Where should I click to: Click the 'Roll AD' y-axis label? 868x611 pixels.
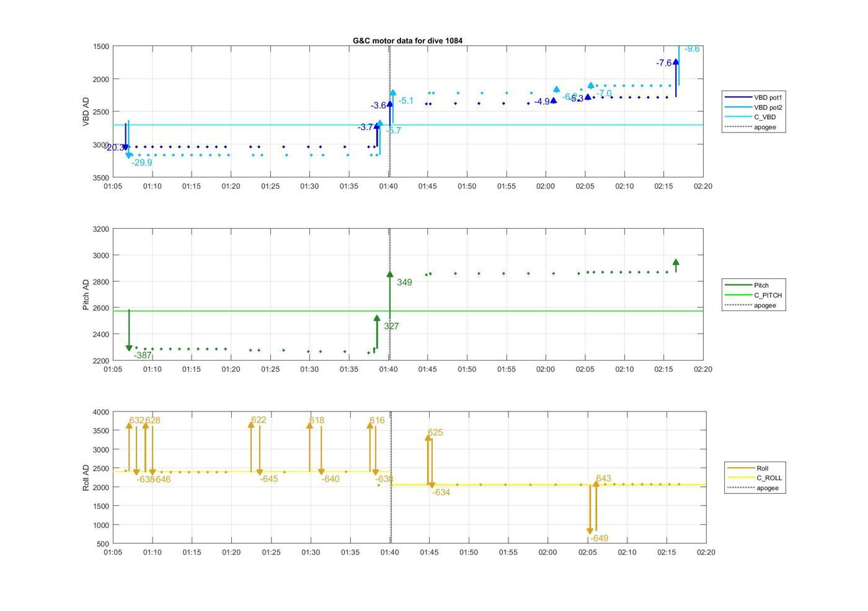(86, 478)
